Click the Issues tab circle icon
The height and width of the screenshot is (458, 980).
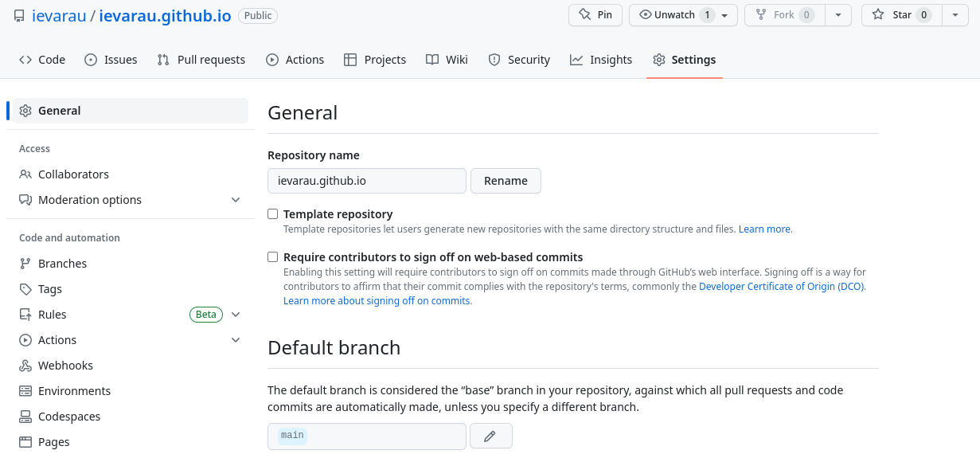[91, 60]
